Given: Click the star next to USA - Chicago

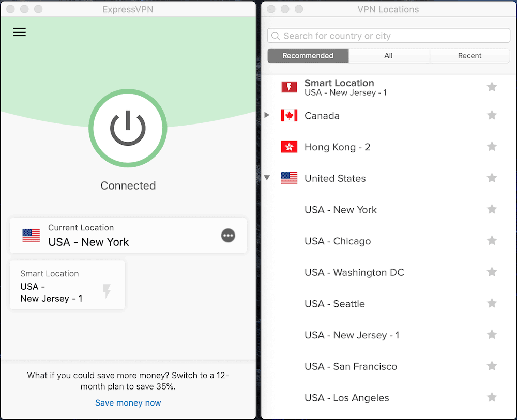Looking at the screenshot, I should coord(492,241).
